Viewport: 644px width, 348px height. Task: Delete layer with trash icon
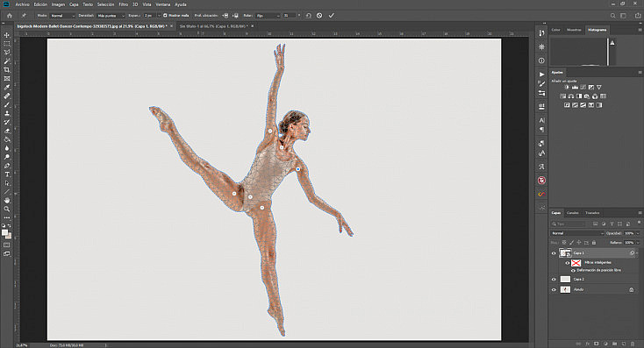pyautogui.click(x=633, y=344)
